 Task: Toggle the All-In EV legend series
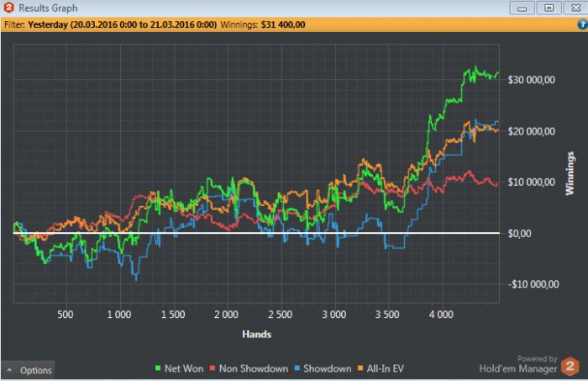[381, 368]
